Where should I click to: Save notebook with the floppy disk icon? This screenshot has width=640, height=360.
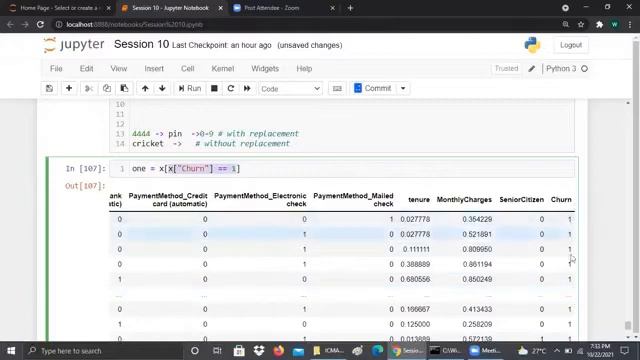pyautogui.click(x=49, y=88)
